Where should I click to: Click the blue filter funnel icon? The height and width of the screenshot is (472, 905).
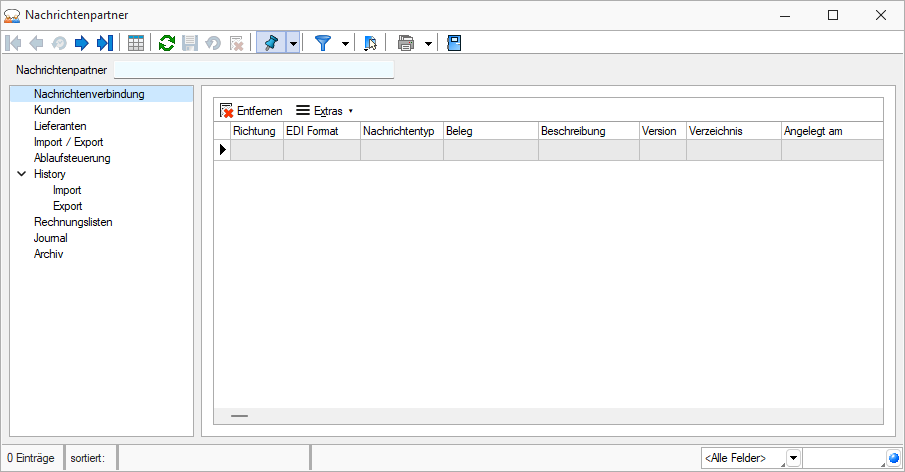323,43
